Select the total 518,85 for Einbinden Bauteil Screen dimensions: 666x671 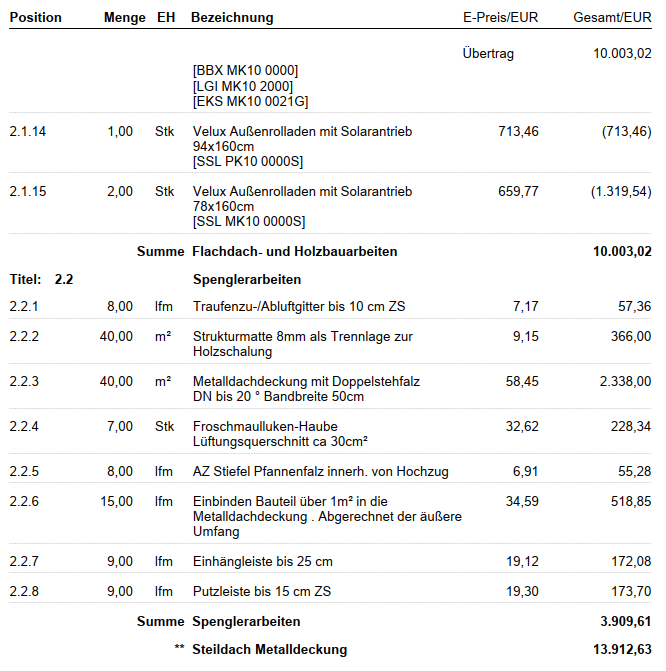pyautogui.click(x=630, y=501)
